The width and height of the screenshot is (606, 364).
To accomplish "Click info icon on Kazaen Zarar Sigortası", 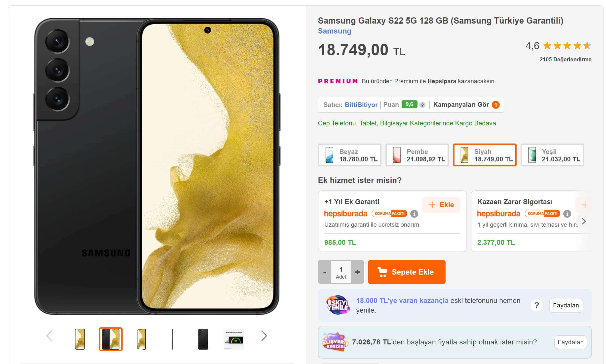I will (x=567, y=214).
